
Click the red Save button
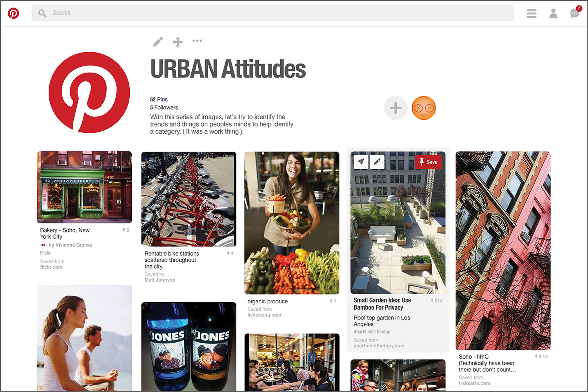click(428, 162)
